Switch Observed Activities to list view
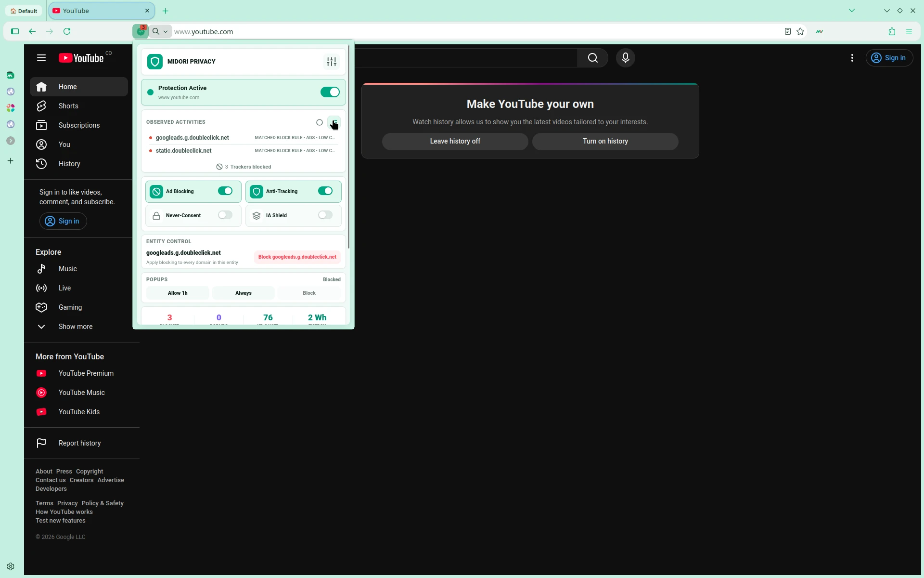This screenshot has height=578, width=924. [334, 122]
